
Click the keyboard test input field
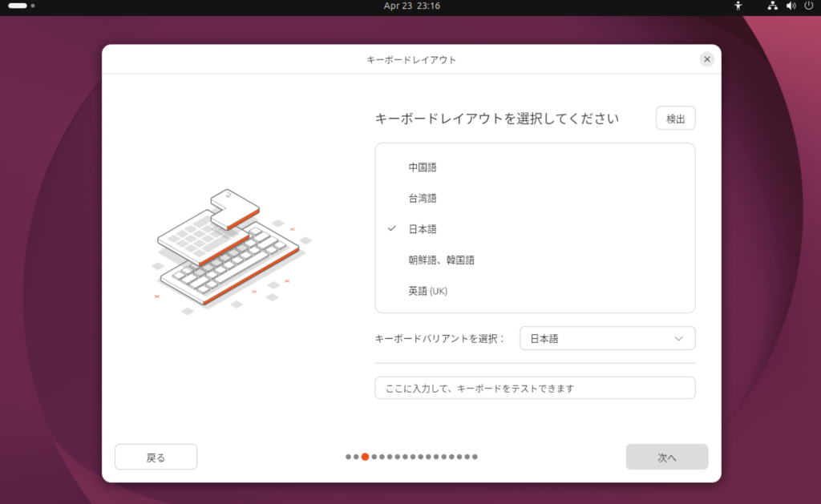(535, 388)
